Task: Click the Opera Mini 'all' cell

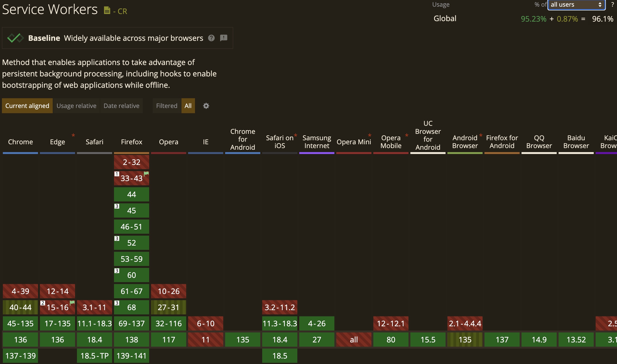Action: tap(353, 340)
